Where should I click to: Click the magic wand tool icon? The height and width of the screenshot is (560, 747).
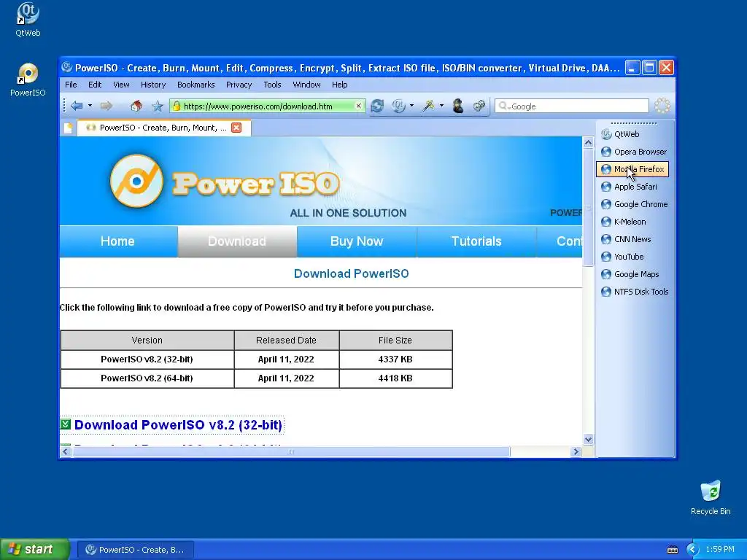pyautogui.click(x=428, y=106)
